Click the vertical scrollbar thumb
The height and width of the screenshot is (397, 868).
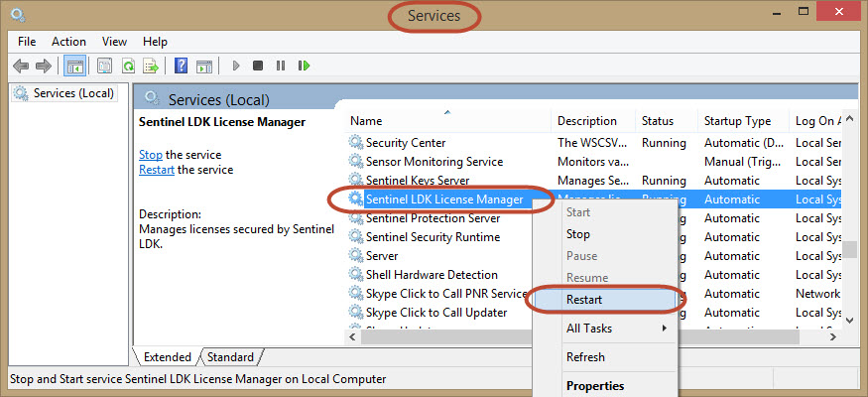[850, 250]
